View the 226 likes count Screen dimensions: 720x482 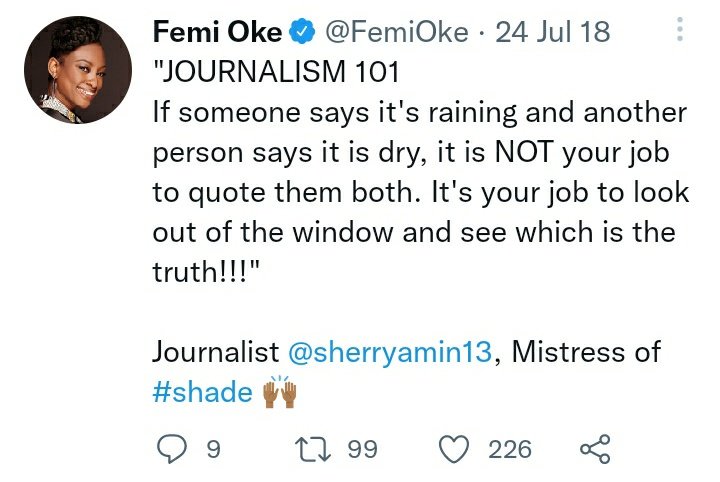click(x=510, y=449)
